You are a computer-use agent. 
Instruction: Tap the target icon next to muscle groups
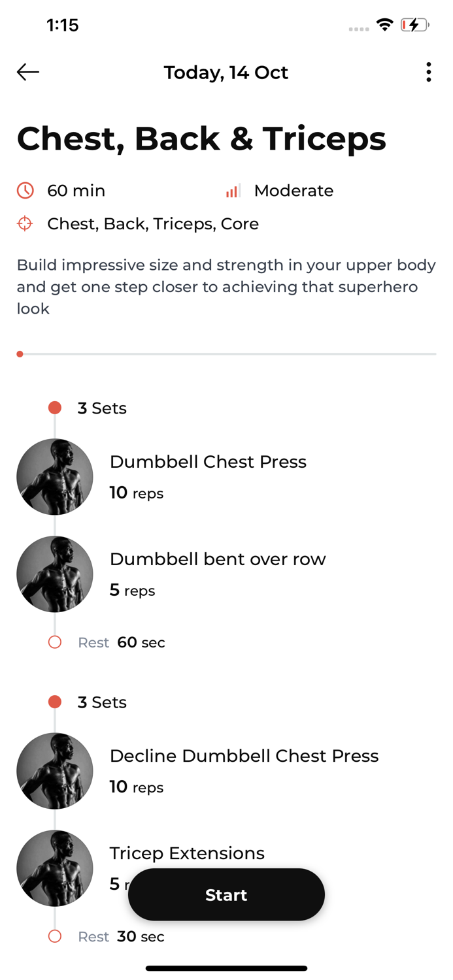[24, 223]
